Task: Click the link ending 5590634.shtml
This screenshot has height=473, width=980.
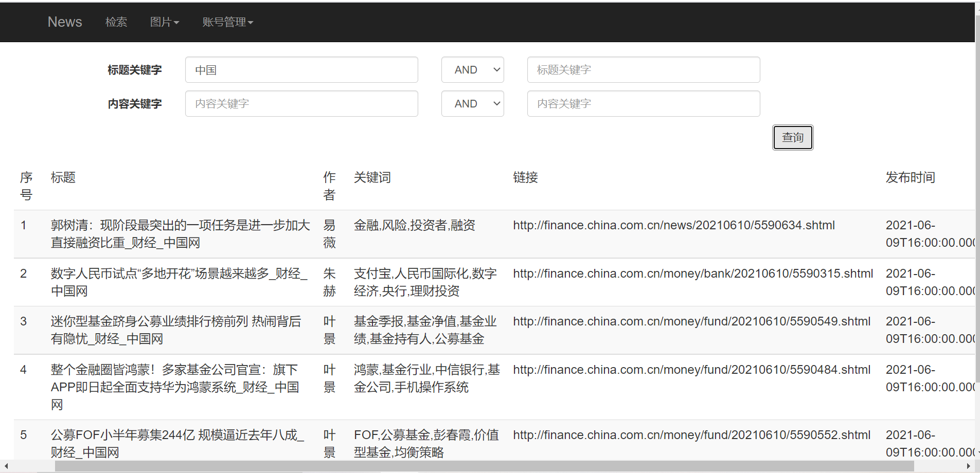Action: 674,225
